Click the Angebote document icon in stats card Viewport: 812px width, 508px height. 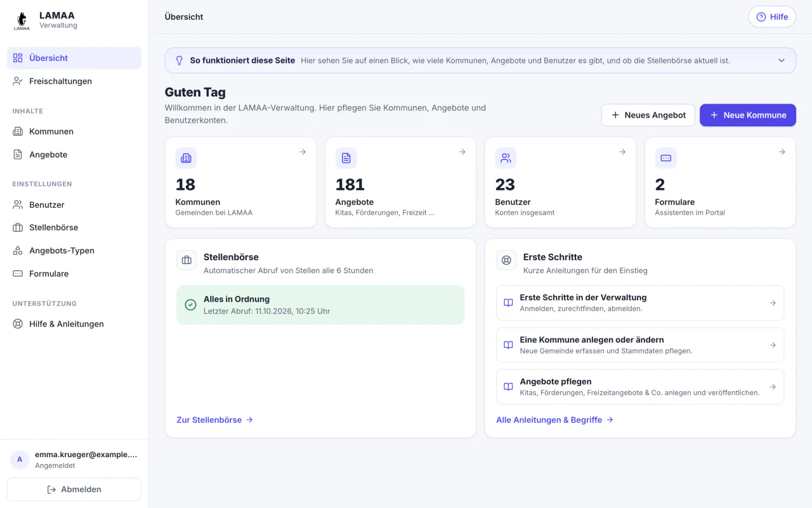click(x=346, y=158)
